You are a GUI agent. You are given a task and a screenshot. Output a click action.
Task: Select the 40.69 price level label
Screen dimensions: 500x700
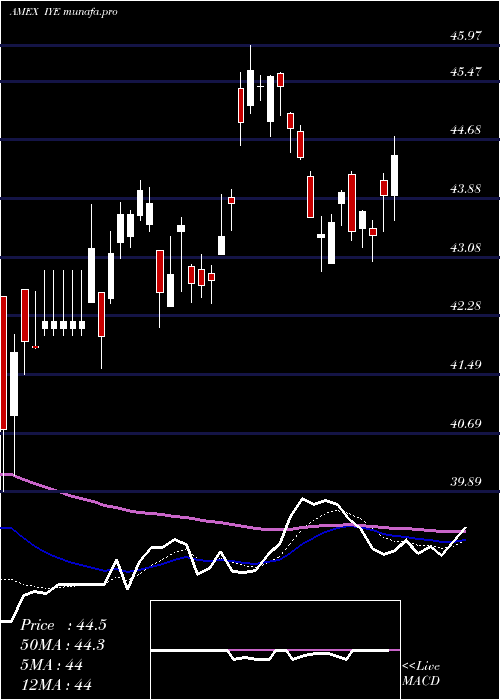(466, 423)
